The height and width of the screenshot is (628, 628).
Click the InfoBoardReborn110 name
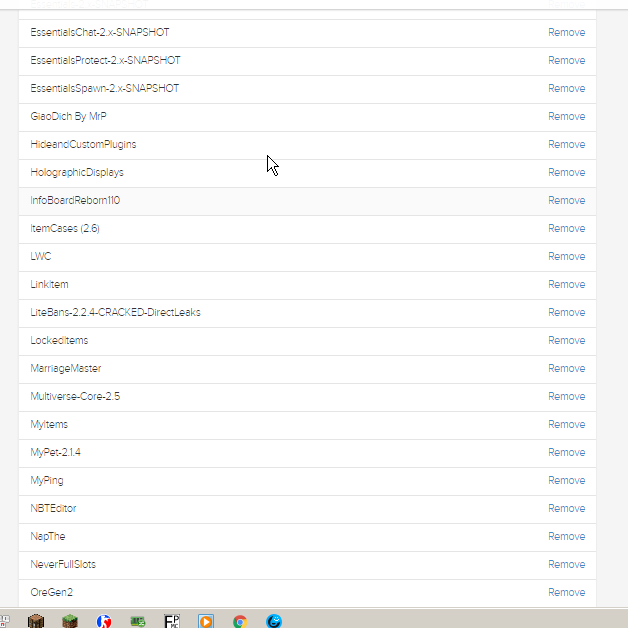(x=75, y=201)
